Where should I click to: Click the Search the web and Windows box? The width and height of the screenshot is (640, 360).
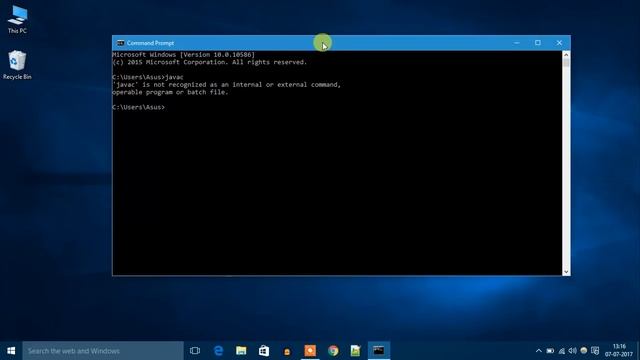[x=103, y=351]
